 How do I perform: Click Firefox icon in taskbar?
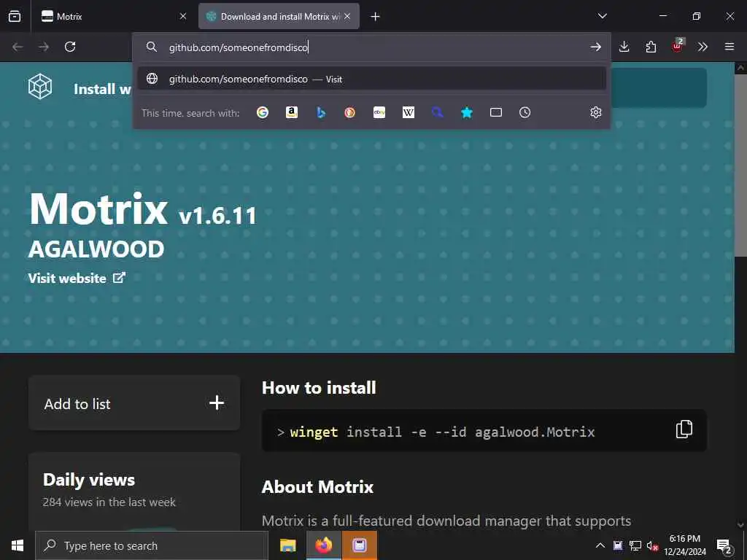tap(323, 545)
